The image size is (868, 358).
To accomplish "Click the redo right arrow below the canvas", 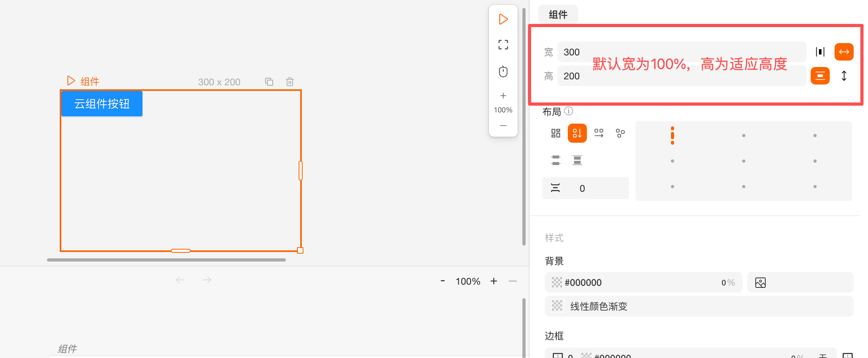I will (207, 280).
